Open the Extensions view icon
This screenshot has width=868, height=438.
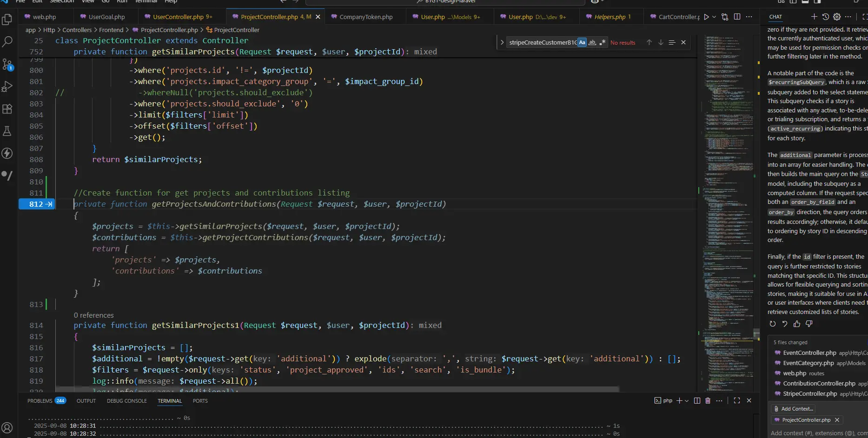click(7, 109)
